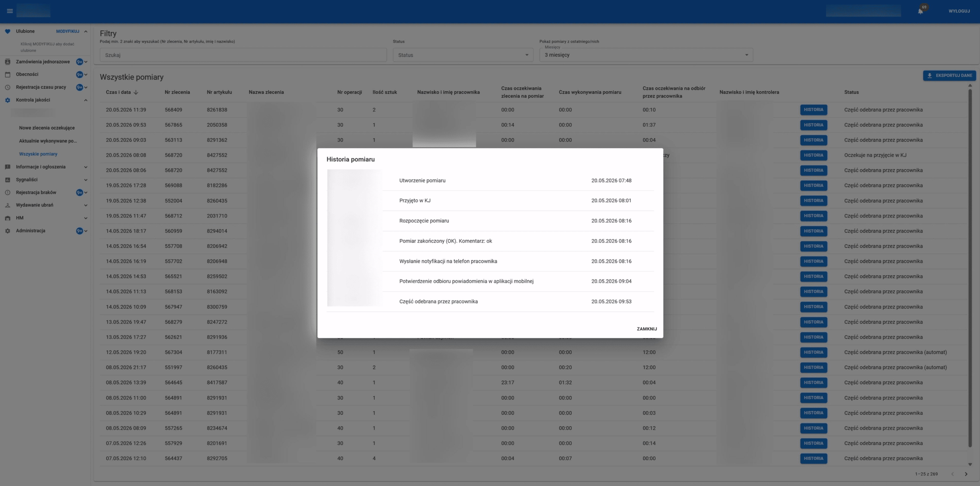
Task: Click HISTORIA for order 568409
Action: click(x=813, y=110)
